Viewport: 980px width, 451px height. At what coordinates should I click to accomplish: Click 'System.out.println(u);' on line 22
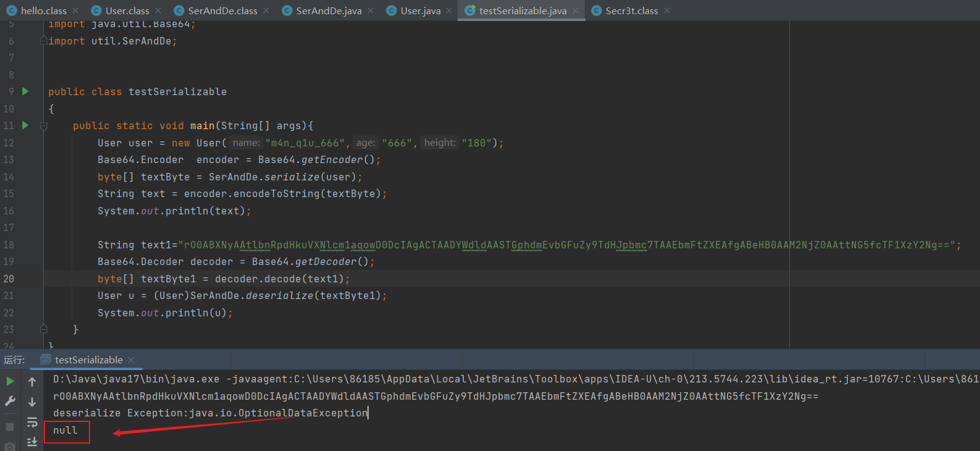165,313
